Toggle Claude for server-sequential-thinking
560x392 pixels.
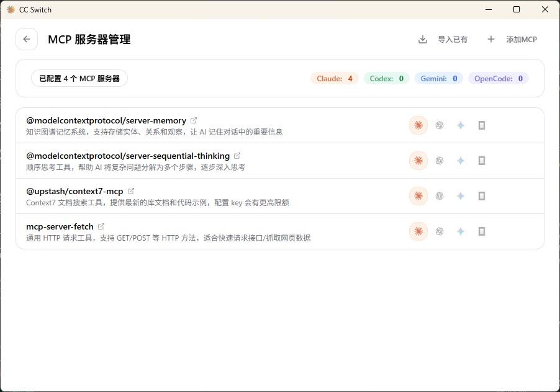point(418,161)
